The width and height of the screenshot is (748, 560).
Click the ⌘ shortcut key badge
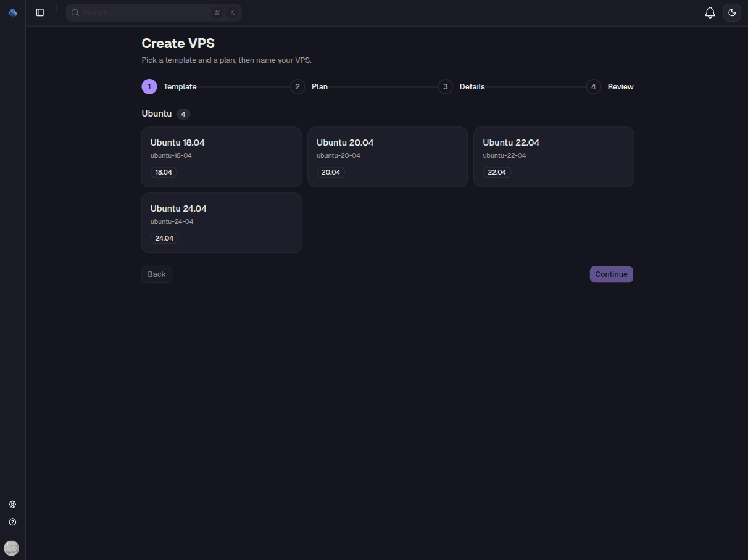coord(217,12)
